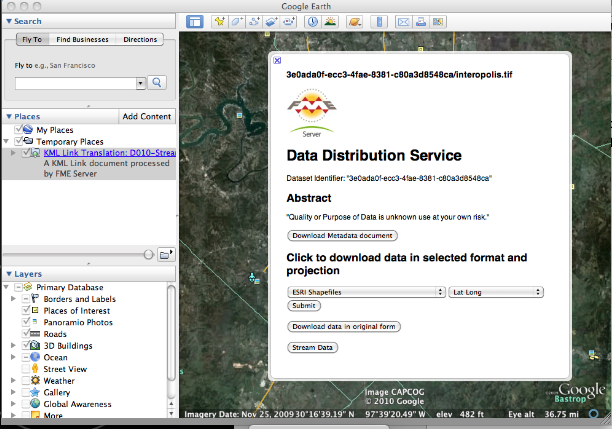Image resolution: width=612 pixels, height=429 pixels.
Task: Uncheck the Roads layer
Action: point(25,334)
